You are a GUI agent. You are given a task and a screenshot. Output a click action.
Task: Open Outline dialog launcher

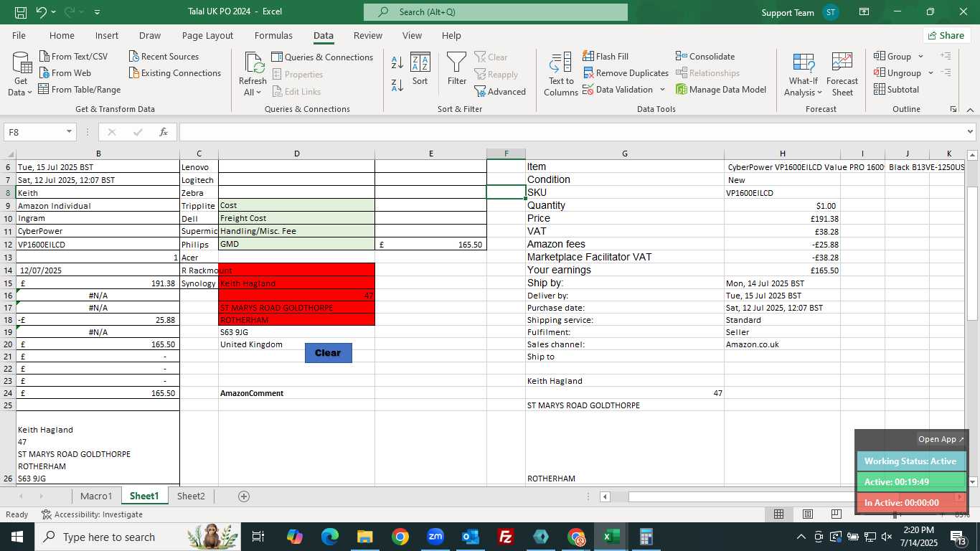tap(953, 109)
